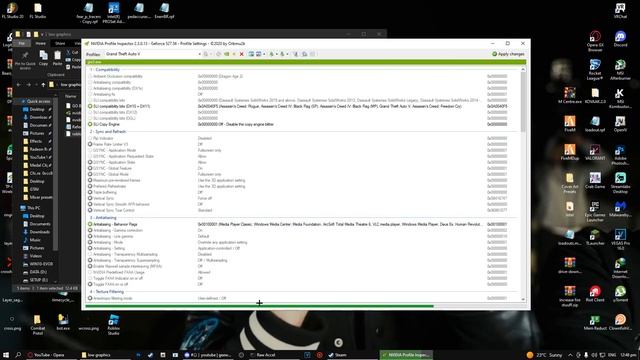Open the FL Studio 20 desktop icon
This screenshot has height=360, width=640.
pos(12,11)
